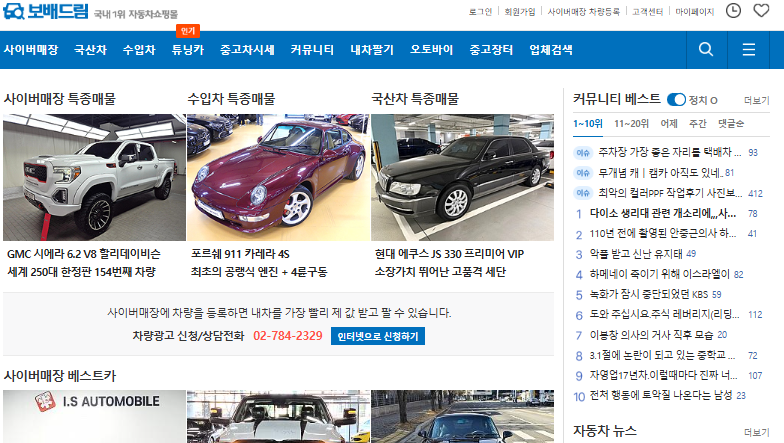Open the 튜닝카 menu
The image size is (784, 443).
(188, 50)
